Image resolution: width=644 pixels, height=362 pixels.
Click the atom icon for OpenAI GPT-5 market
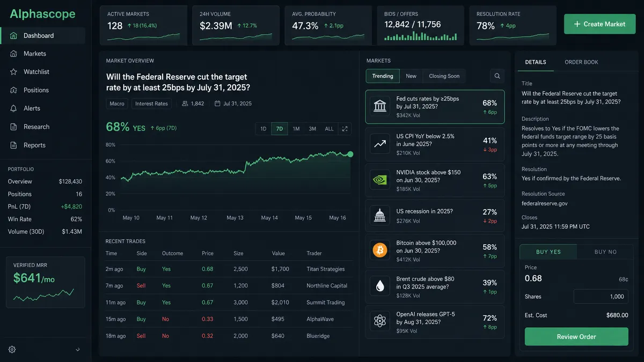click(x=380, y=322)
